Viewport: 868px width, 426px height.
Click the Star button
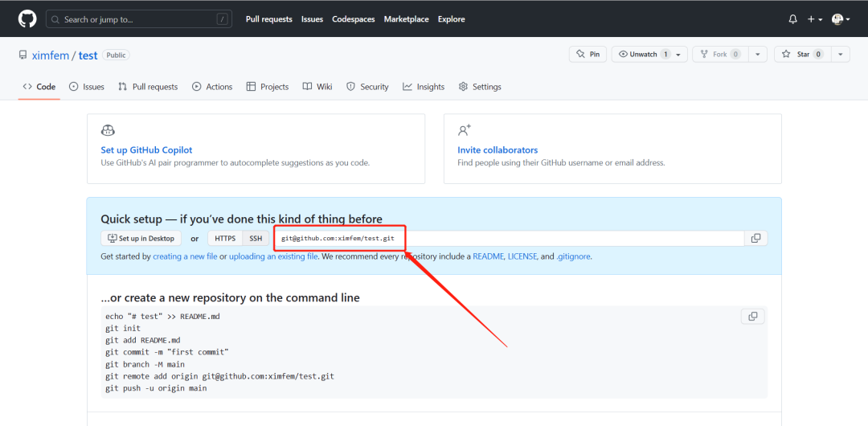802,55
